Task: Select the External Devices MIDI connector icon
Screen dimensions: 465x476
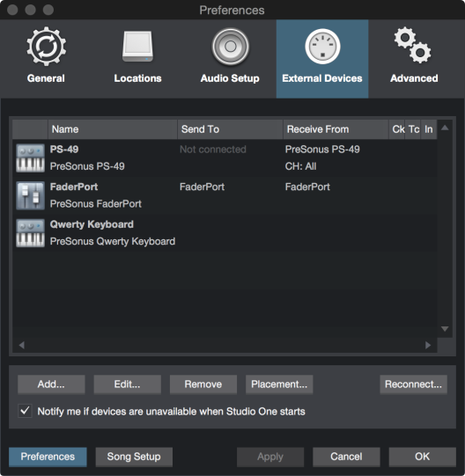Action: coord(322,47)
